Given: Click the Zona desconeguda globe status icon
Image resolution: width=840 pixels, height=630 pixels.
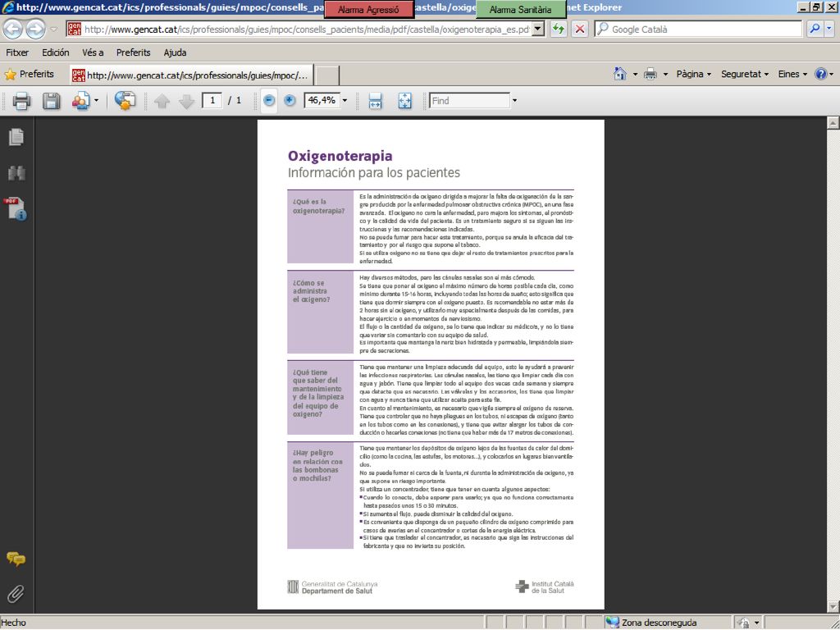Looking at the screenshot, I should coord(612,623).
